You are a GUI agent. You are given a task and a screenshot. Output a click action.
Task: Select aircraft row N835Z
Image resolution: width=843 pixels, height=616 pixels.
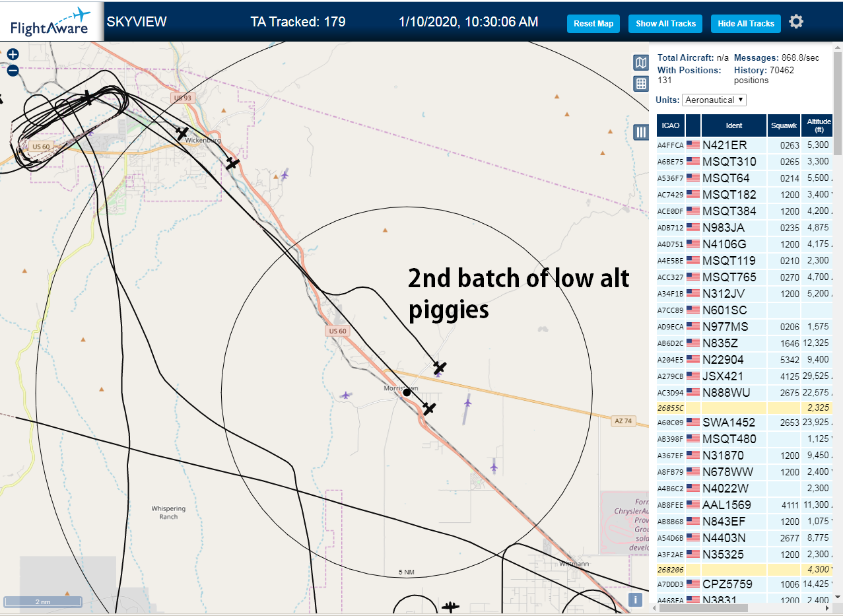tap(745, 343)
